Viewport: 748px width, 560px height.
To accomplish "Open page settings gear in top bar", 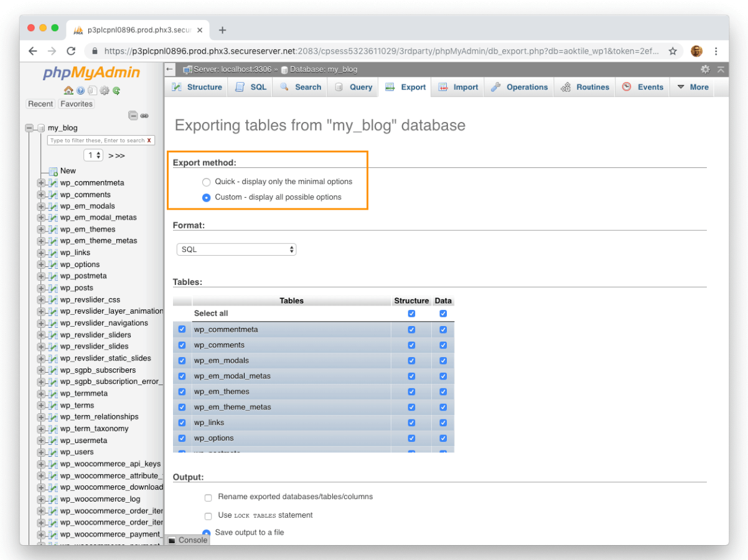I will (705, 69).
